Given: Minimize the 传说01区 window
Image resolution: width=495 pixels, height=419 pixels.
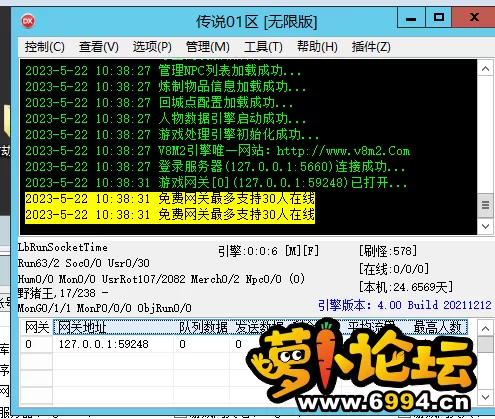Looking at the screenshot, I should click(x=411, y=18).
